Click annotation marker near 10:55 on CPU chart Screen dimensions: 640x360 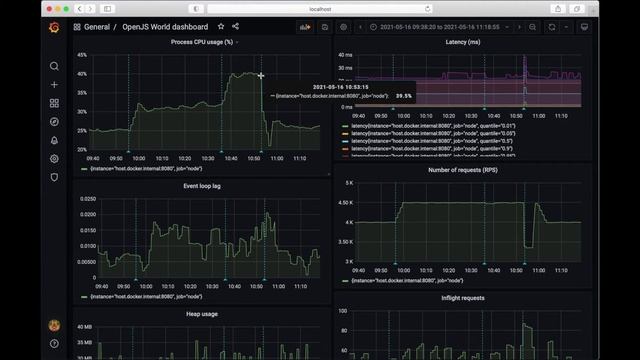click(x=261, y=151)
